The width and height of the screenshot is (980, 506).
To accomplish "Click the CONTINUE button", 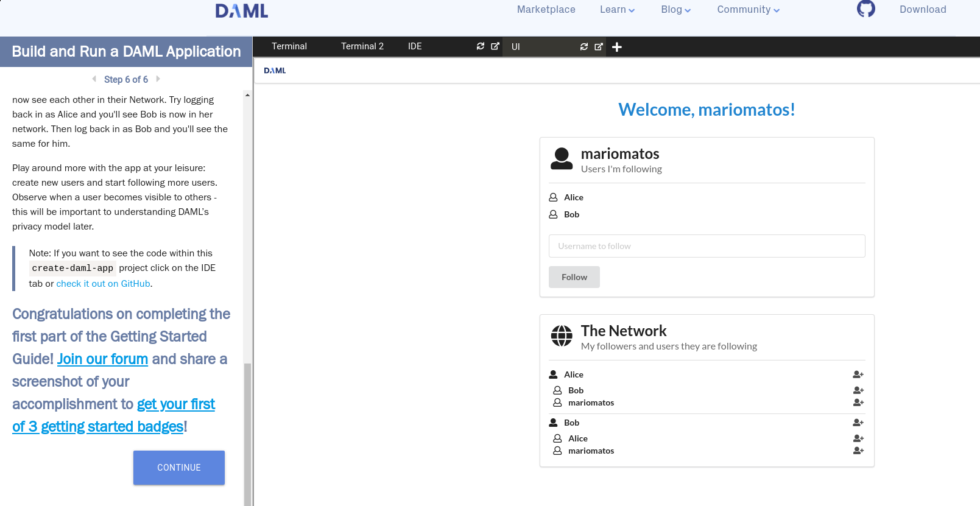I will [x=179, y=468].
